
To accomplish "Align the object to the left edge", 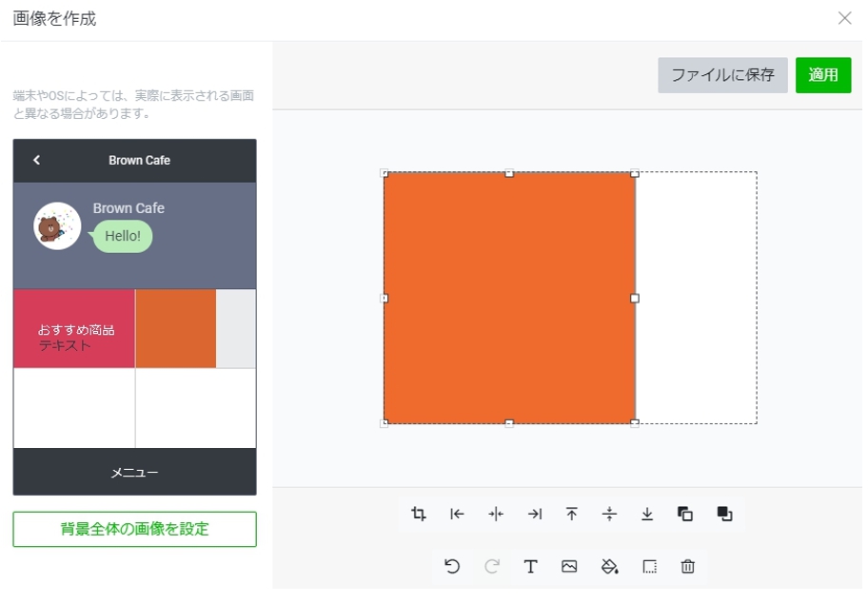I will point(457,514).
